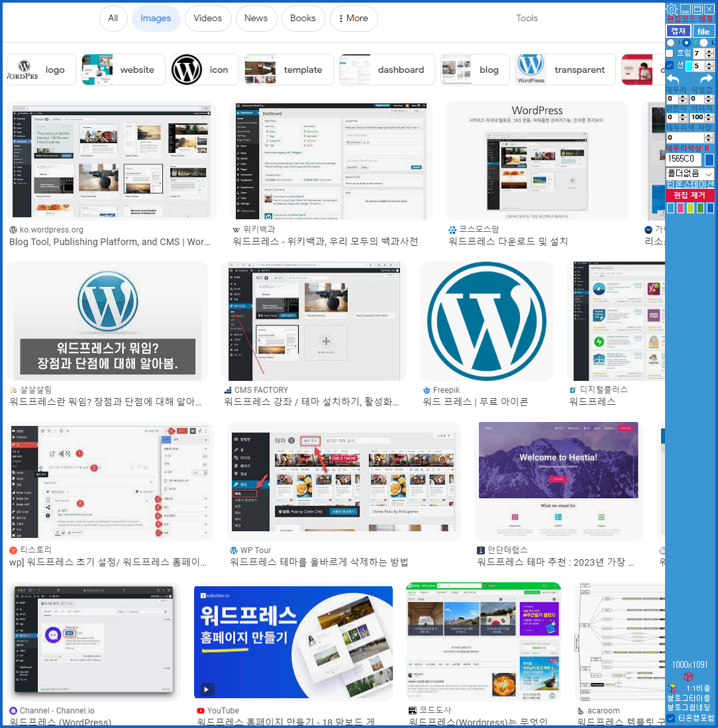Click the 코드도사 favicon
The image size is (718, 728).
point(412,710)
